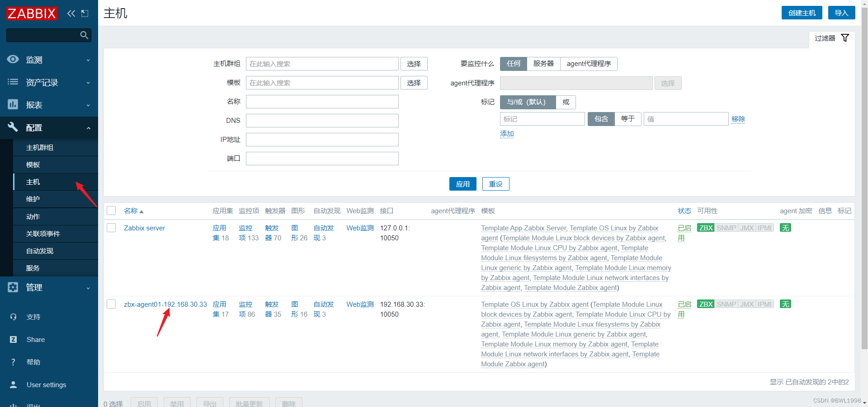Viewport: 868px width, 407px height.
Task: Focus the IP地址 filter input
Action: pyautogui.click(x=322, y=140)
